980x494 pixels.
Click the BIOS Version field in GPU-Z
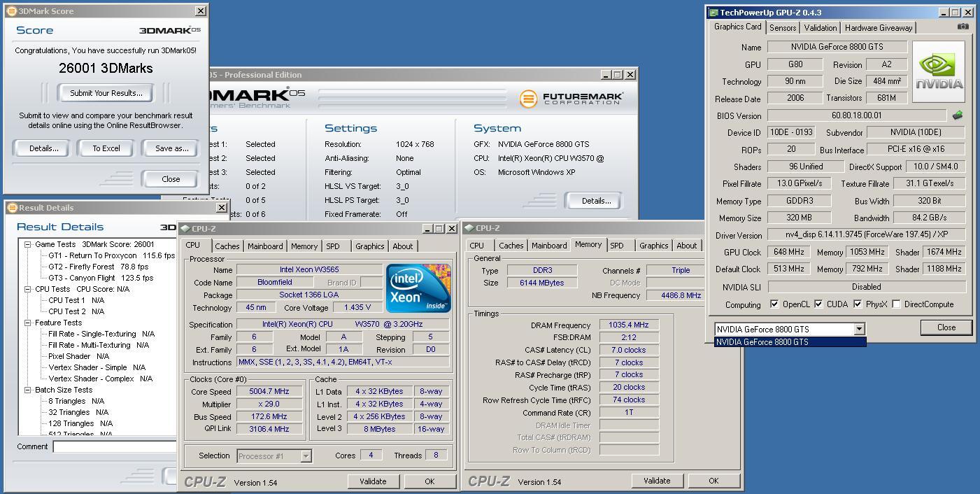coord(857,115)
